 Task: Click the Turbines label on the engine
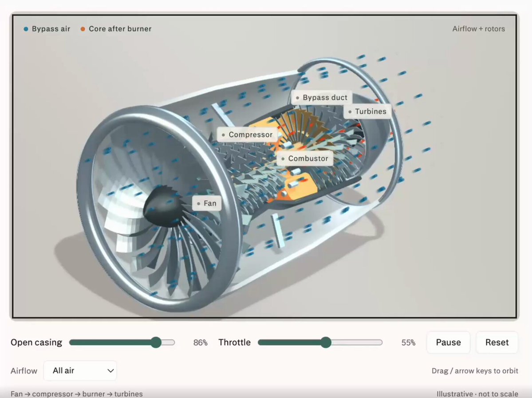[x=367, y=111]
